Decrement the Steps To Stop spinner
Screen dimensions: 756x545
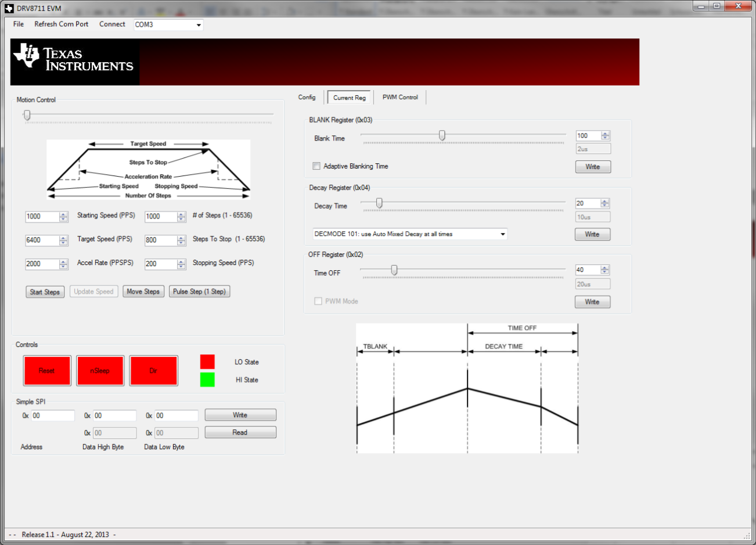pyautogui.click(x=181, y=243)
